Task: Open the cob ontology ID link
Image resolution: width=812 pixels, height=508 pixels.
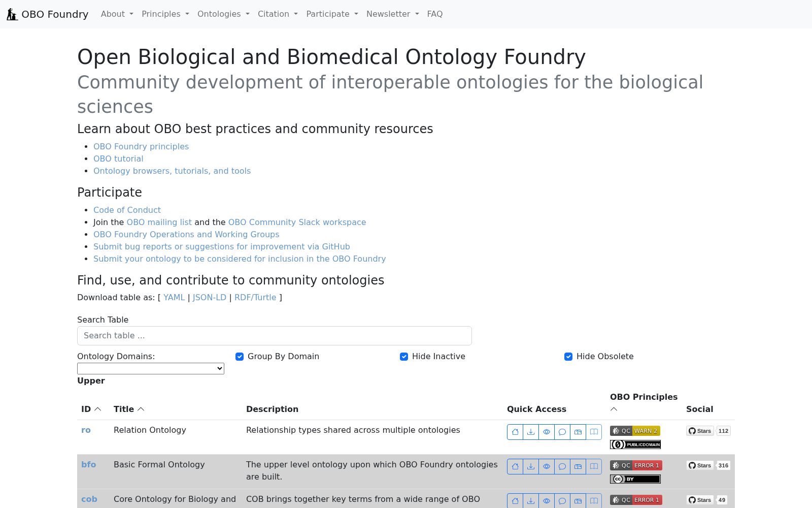Action: tap(89, 499)
